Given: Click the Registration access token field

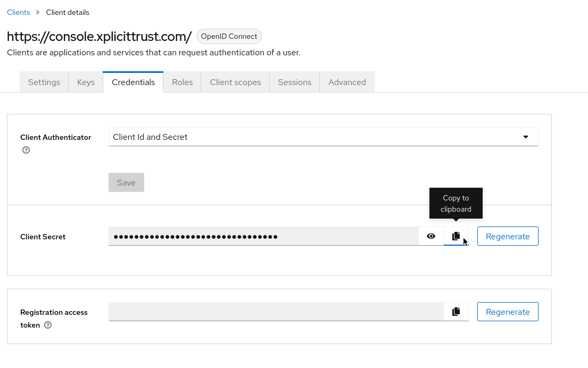Looking at the screenshot, I should (x=276, y=312).
